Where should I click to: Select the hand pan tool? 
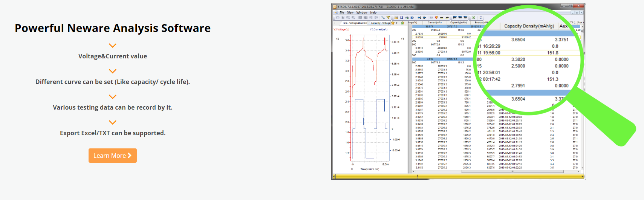point(338,18)
